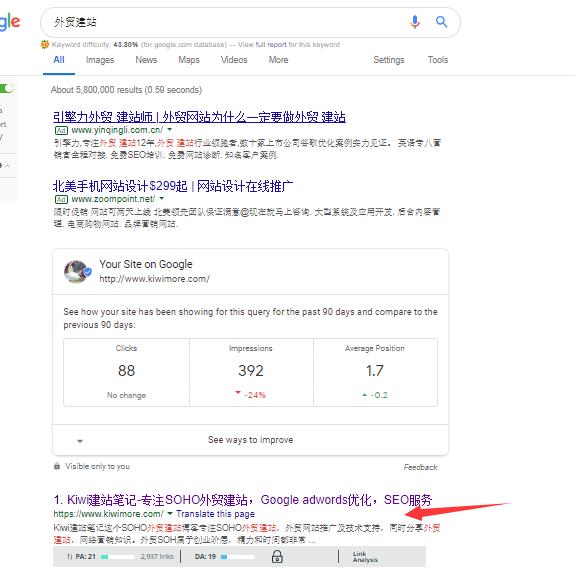Click the blue magnifier search icon
The image size is (575, 570).
click(x=442, y=22)
